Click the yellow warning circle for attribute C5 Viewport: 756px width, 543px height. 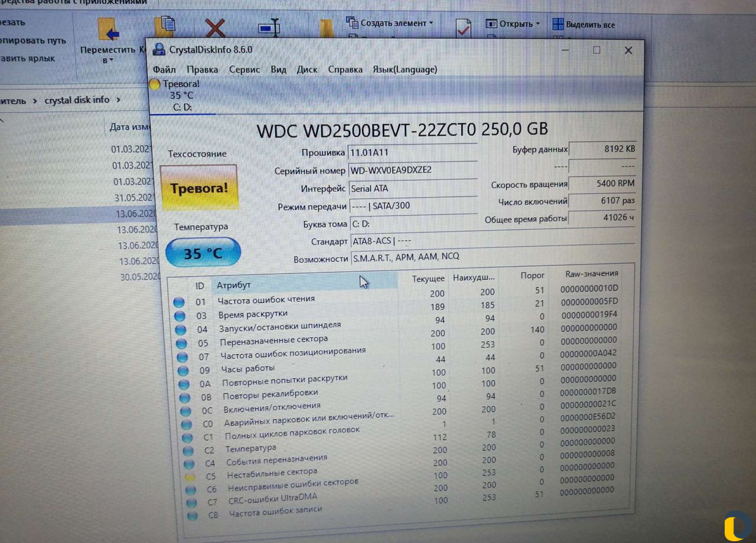pos(190,477)
